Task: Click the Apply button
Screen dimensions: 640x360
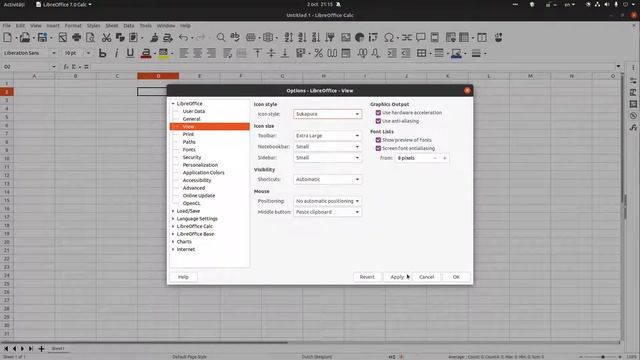Action: pyautogui.click(x=397, y=277)
